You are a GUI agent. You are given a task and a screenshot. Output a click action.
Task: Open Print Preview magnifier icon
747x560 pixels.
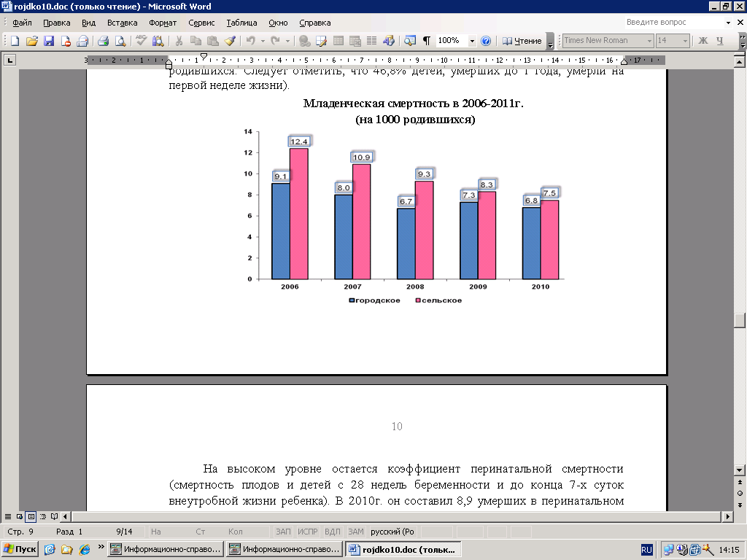point(120,41)
